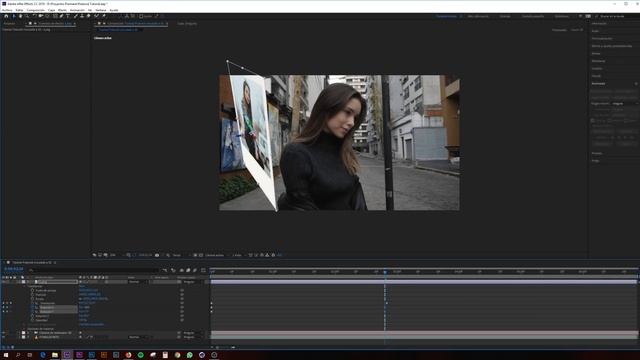Select the Selection arrow tool
The image size is (640, 360).
13,16
